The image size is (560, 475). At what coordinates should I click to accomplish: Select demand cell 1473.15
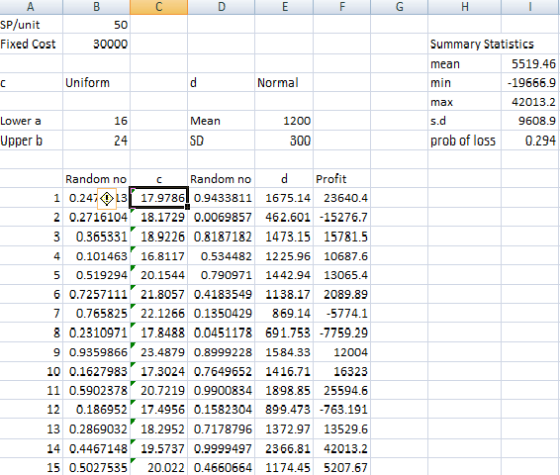pos(284,236)
